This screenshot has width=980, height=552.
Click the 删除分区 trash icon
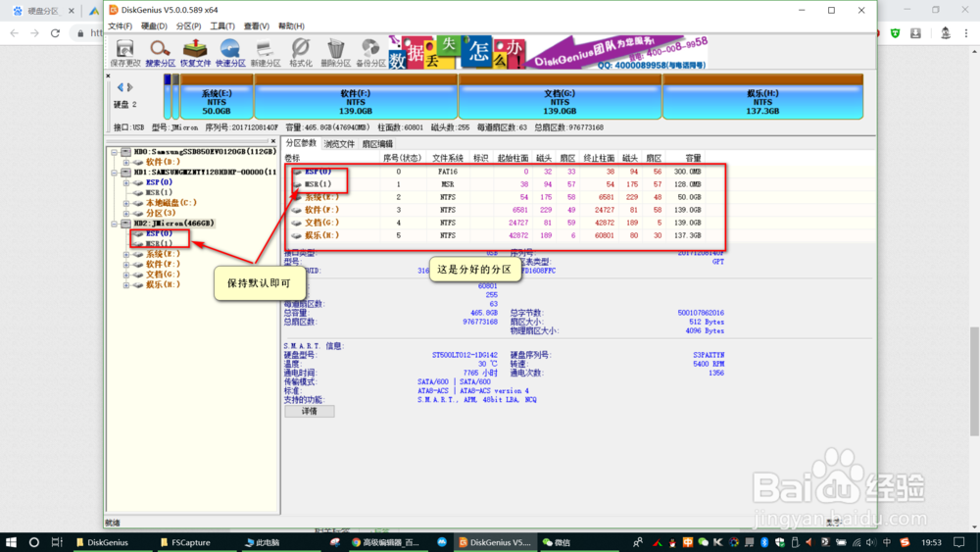click(x=335, y=53)
